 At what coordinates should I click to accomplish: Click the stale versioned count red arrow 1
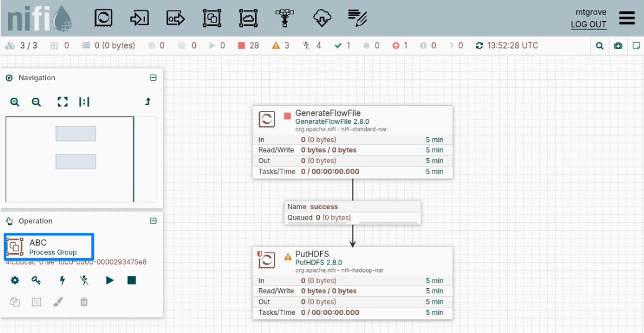tap(400, 45)
